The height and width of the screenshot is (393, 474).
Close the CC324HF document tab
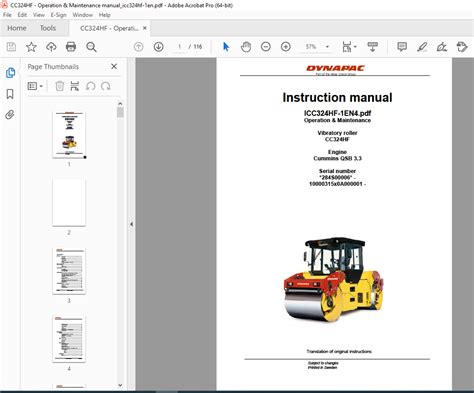coord(145,28)
